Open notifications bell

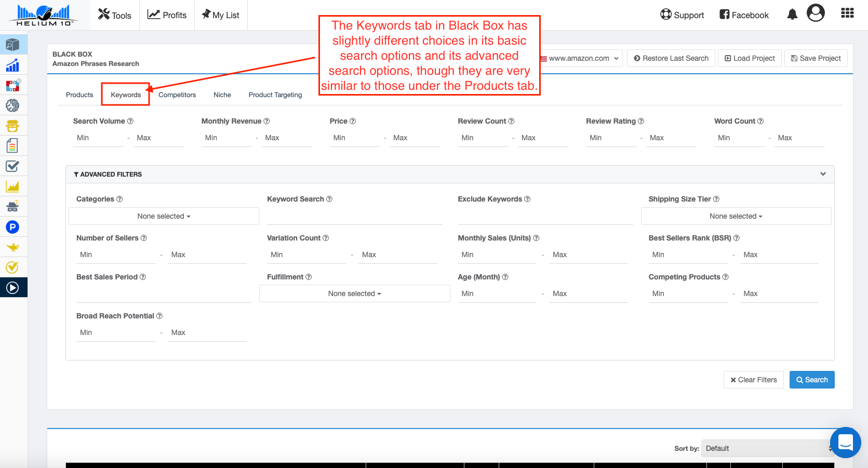[792, 15]
